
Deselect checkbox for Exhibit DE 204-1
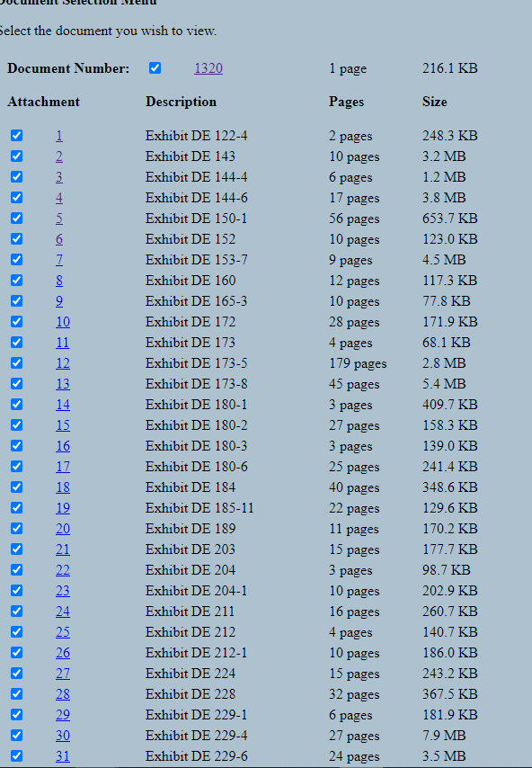pyautogui.click(x=17, y=591)
